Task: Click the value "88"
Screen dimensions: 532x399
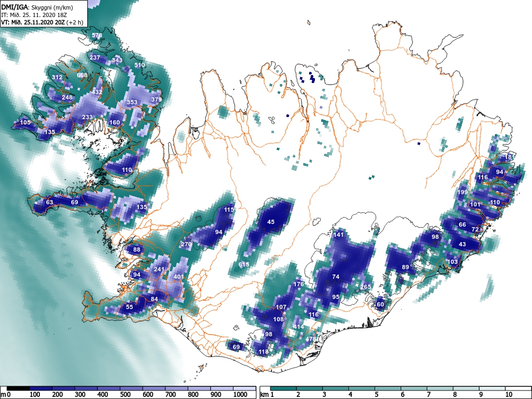Action: coord(137,250)
